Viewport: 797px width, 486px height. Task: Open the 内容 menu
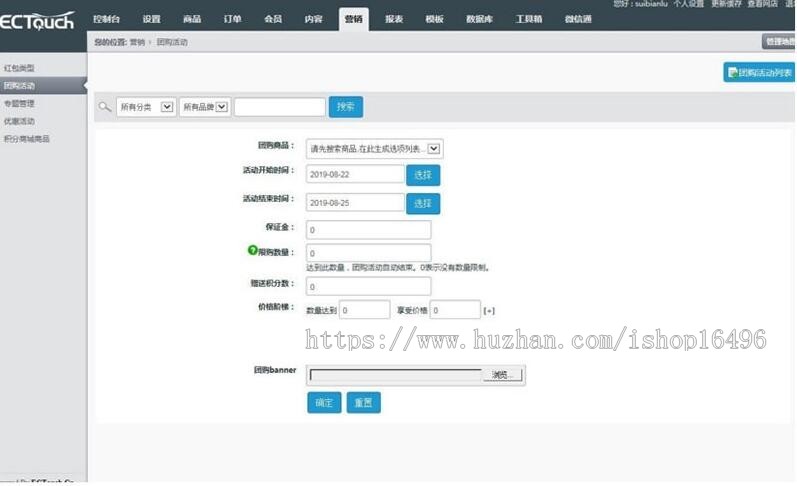coord(314,19)
